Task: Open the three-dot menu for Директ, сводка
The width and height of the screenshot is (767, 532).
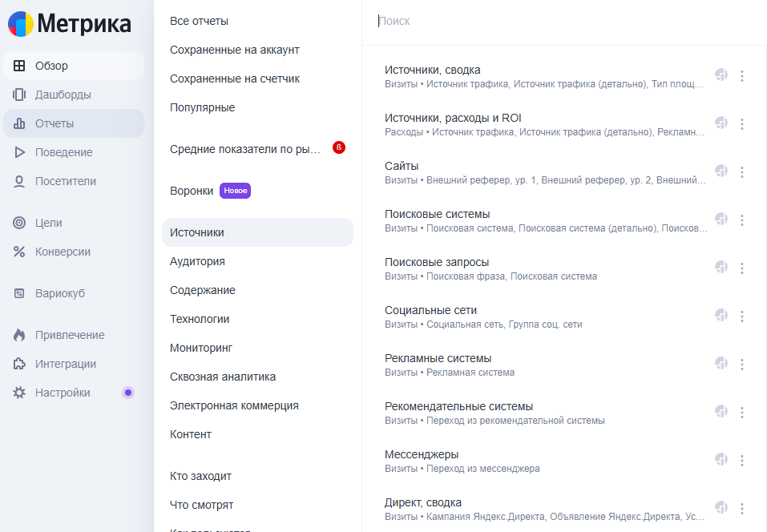Action: pos(742,509)
